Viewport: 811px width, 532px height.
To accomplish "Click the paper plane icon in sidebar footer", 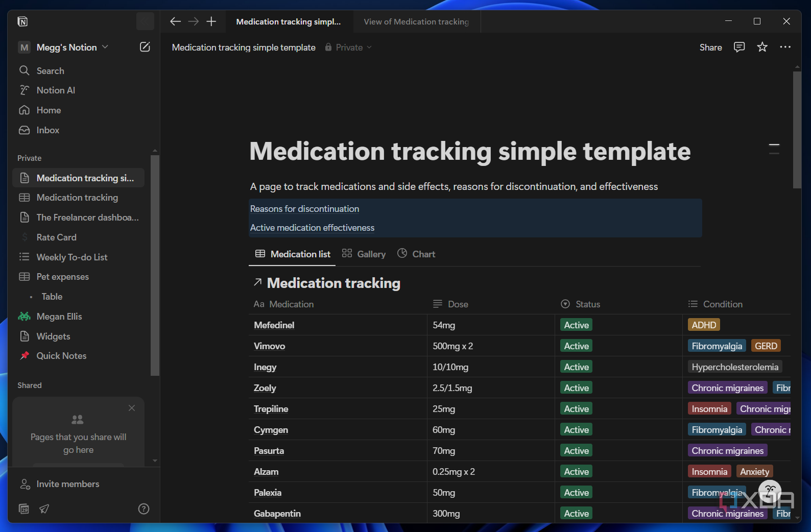I will [44, 509].
